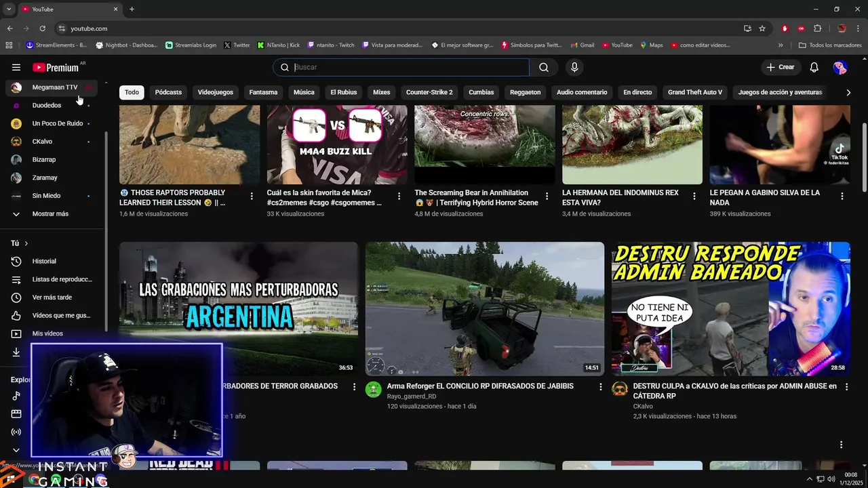Image resolution: width=868 pixels, height=488 pixels.
Task: Select the Pódcasts filter chip
Action: tap(168, 92)
